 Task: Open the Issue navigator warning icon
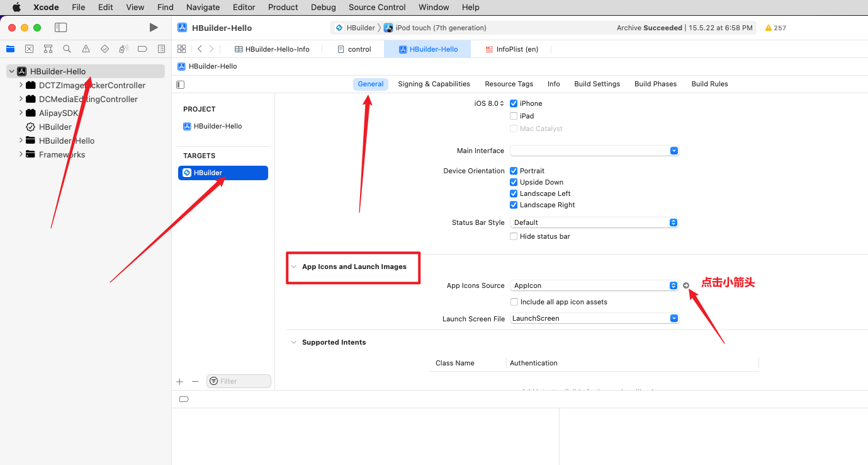click(86, 49)
